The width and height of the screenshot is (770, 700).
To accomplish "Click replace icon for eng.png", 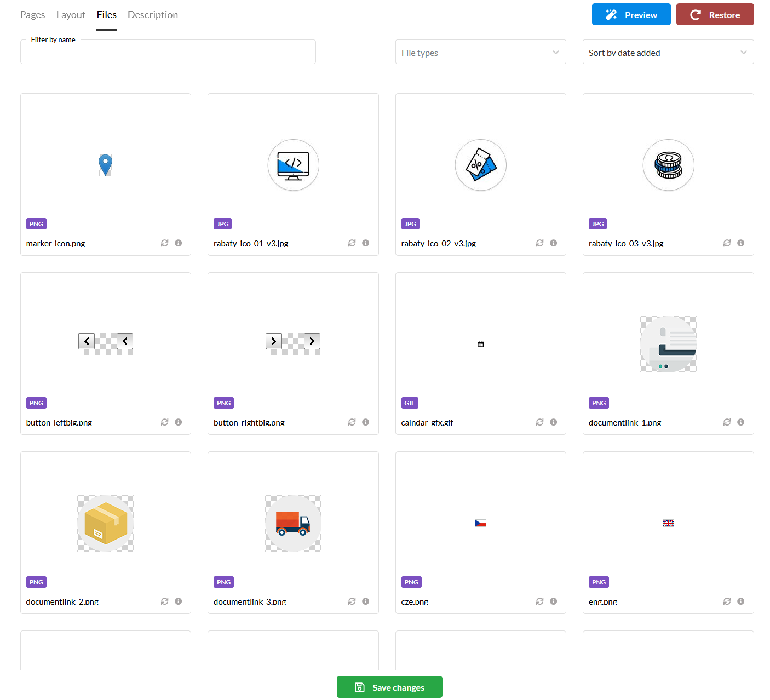I will (x=727, y=601).
